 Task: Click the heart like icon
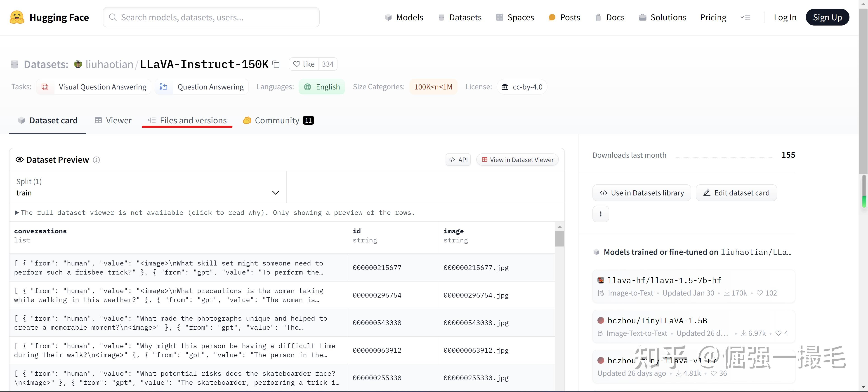point(297,64)
